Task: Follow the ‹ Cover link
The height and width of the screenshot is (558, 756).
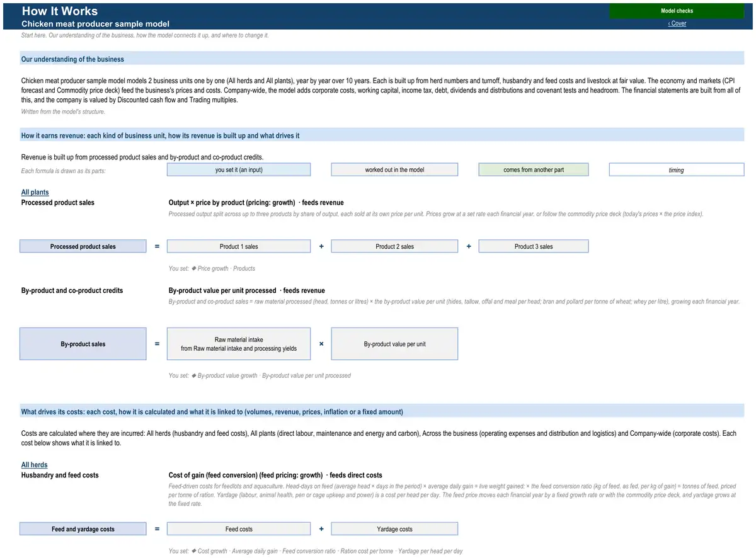Action: point(677,23)
